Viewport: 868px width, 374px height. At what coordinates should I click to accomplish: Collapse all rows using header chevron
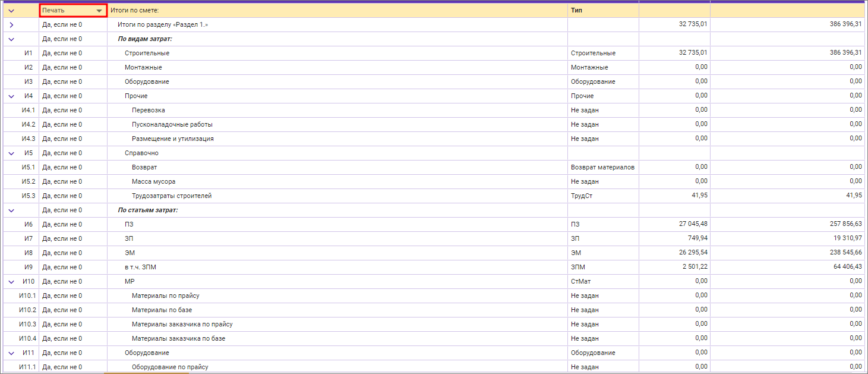(11, 11)
